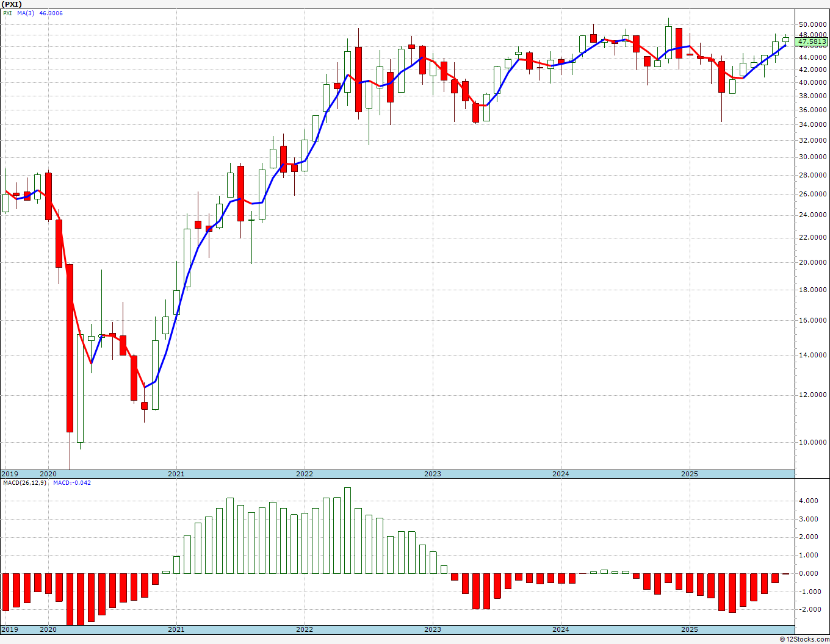Screen dimensions: 830x644
Task: Select the 50.0000 price axis label
Action: (x=812, y=24)
